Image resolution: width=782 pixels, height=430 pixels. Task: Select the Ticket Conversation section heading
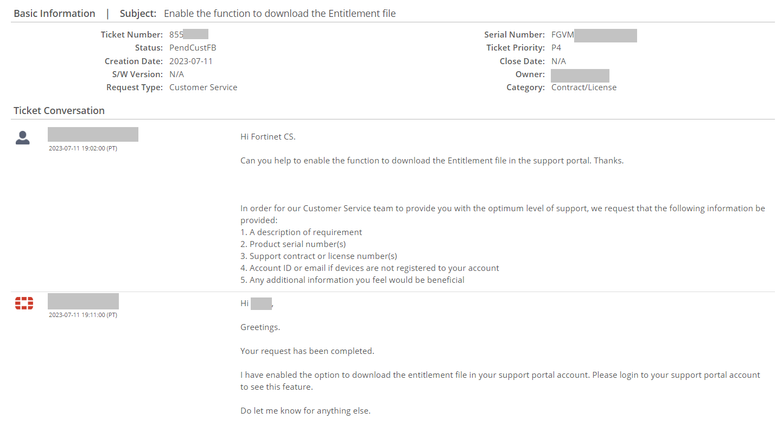(59, 110)
